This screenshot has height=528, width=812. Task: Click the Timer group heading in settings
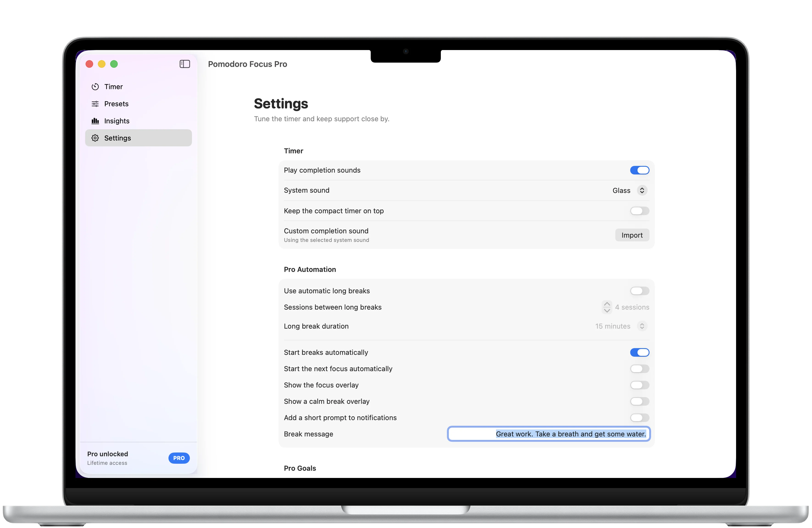pos(293,151)
